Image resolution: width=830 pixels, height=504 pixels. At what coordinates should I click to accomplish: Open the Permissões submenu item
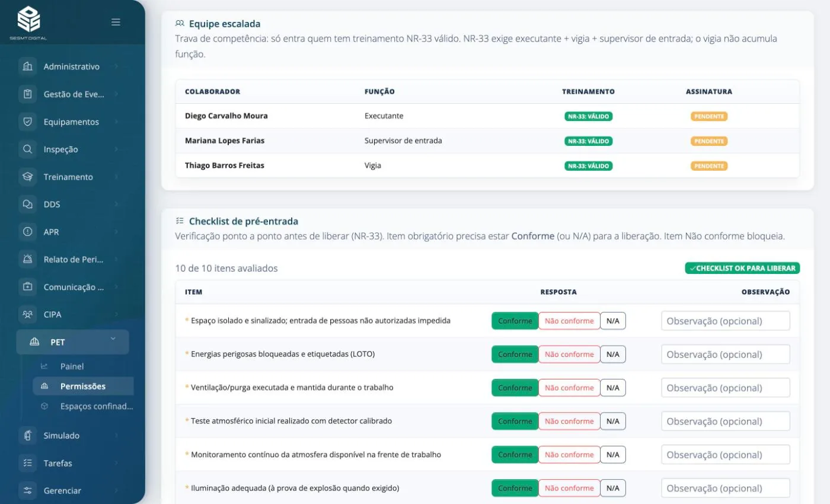[x=83, y=386]
